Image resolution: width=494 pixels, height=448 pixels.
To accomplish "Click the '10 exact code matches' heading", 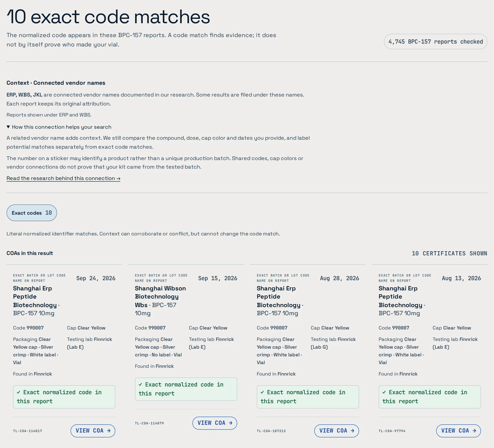I will pos(108,17).
